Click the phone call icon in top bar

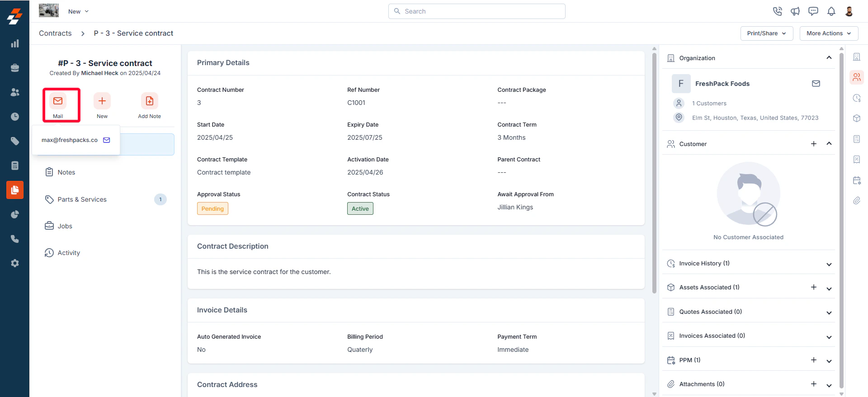pos(778,11)
